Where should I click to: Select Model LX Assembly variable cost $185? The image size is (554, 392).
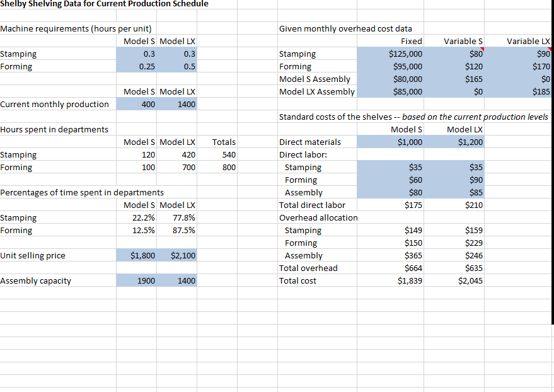[517, 92]
